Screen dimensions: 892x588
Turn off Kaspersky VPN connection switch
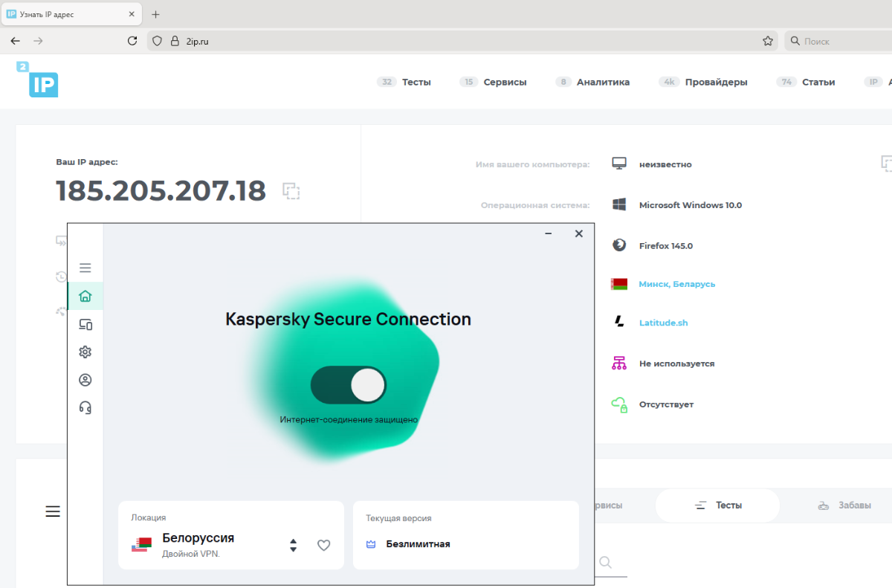pos(349,385)
